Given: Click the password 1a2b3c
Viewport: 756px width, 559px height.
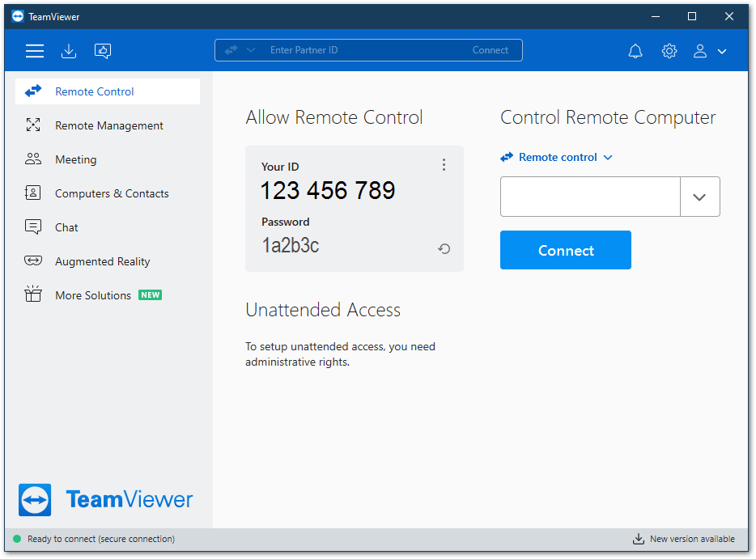Looking at the screenshot, I should [x=291, y=245].
